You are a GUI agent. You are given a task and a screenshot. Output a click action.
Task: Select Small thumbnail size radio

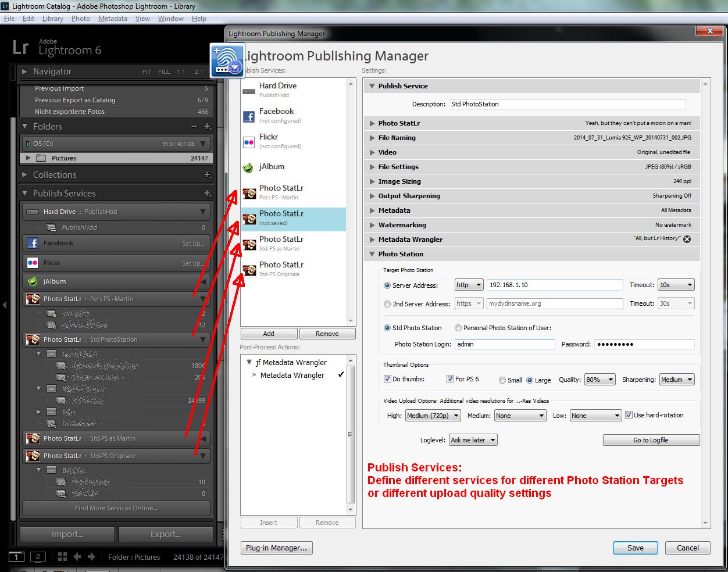point(502,380)
